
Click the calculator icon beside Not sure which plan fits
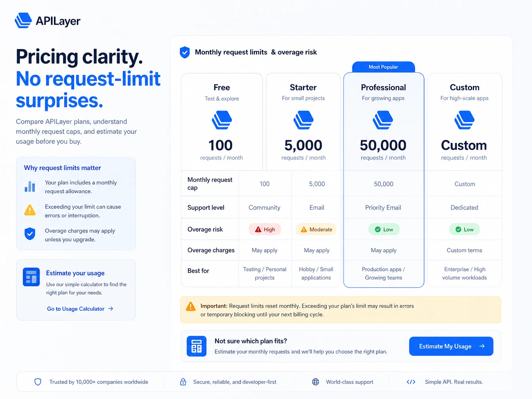coord(197,346)
